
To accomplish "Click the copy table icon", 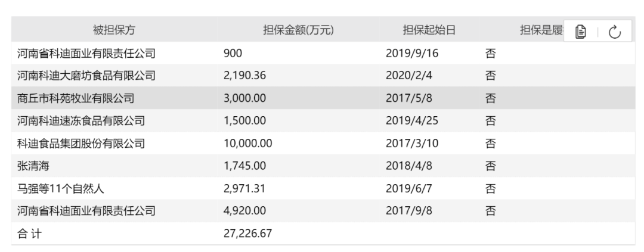I will click(580, 32).
